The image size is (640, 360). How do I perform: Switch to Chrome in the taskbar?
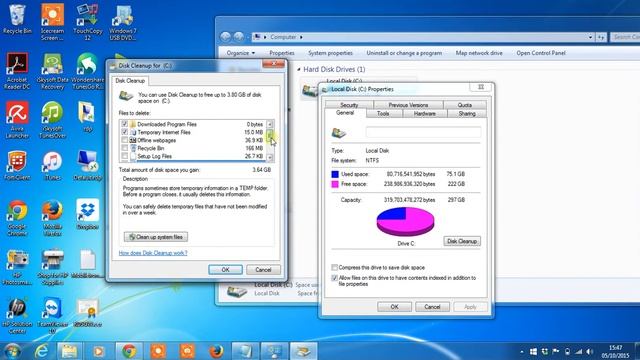click(129, 351)
